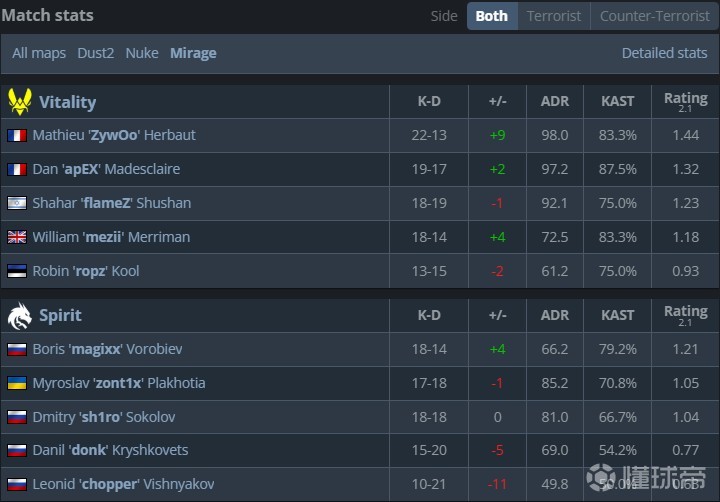Open Boris 'magixx' Vorobiev player profile
The image size is (720, 502).
tap(107, 349)
